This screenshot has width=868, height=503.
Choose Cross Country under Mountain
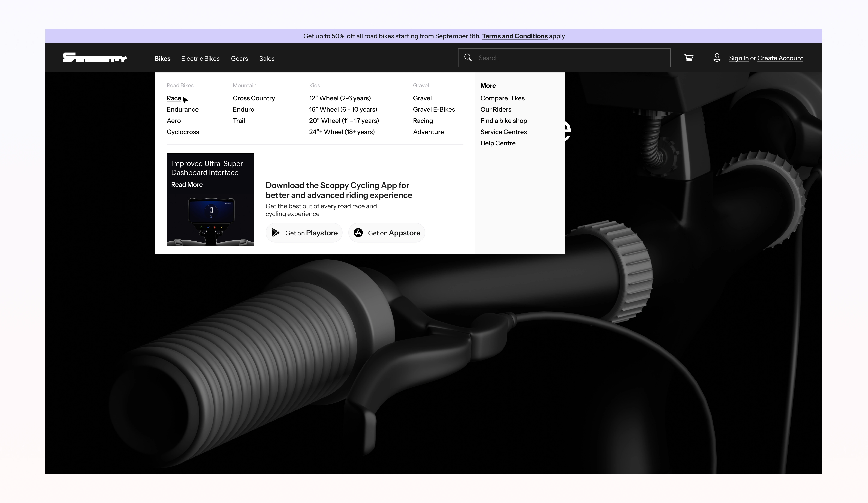254,98
